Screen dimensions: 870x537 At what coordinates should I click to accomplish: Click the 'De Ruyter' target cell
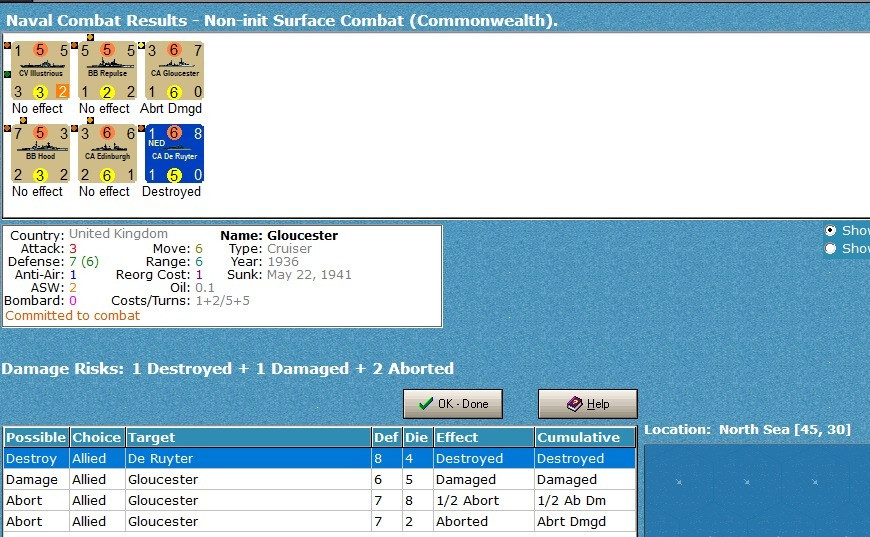248,458
